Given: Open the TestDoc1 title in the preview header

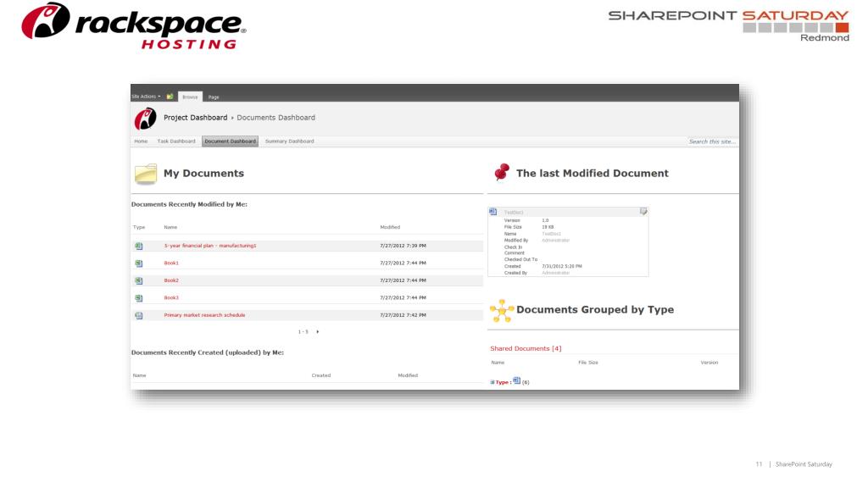Looking at the screenshot, I should 513,213.
